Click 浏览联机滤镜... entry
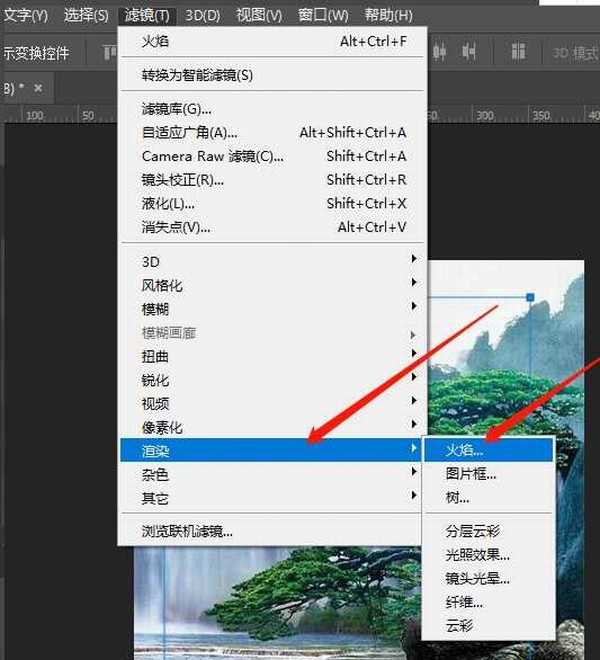 click(194, 531)
